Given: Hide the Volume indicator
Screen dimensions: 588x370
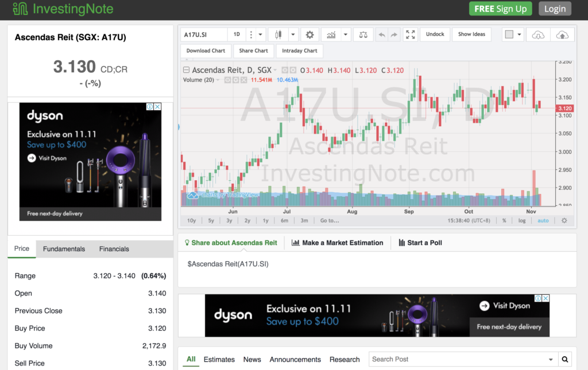Looking at the screenshot, I should coord(227,80).
